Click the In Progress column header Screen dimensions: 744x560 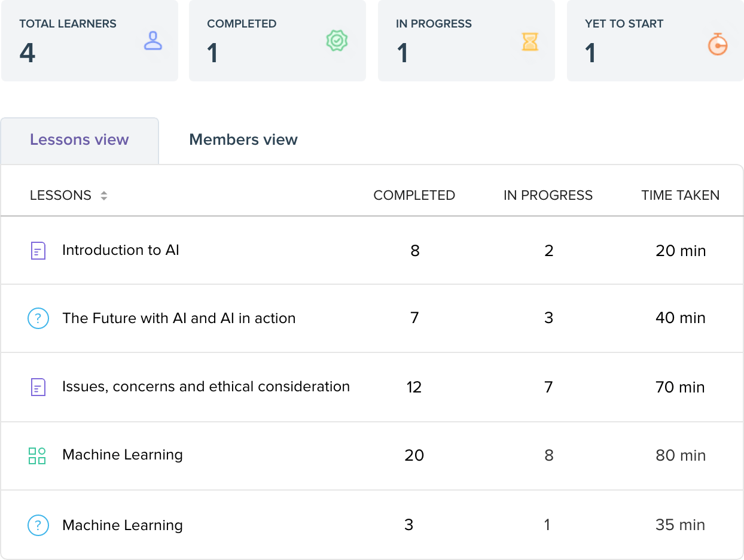[x=548, y=196]
